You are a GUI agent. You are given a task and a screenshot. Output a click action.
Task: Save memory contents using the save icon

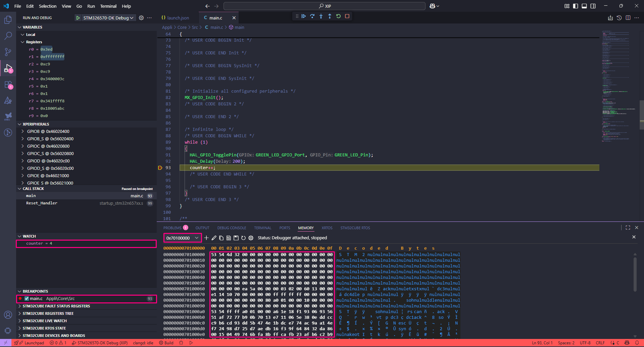236,238
